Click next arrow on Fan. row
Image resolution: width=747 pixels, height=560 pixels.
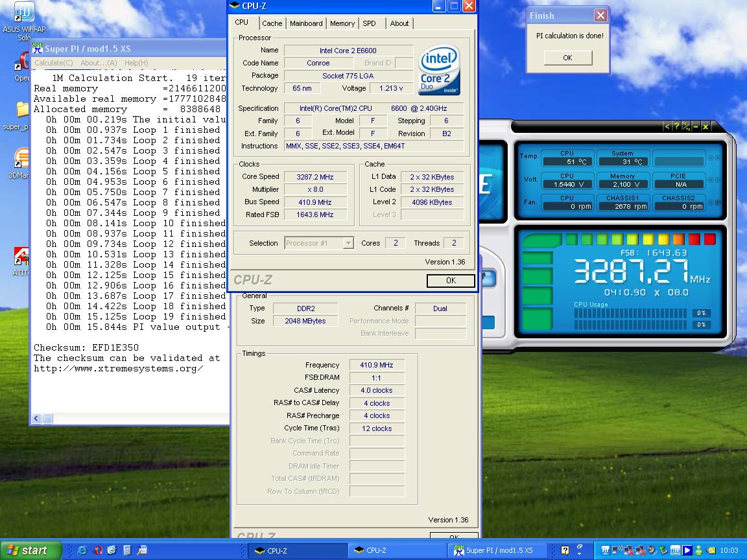click(718, 202)
